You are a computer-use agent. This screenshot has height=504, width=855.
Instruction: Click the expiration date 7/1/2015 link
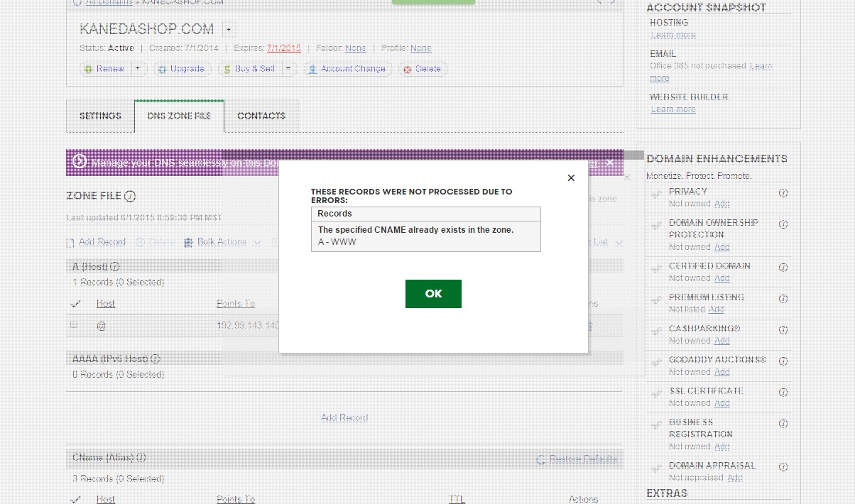(283, 48)
